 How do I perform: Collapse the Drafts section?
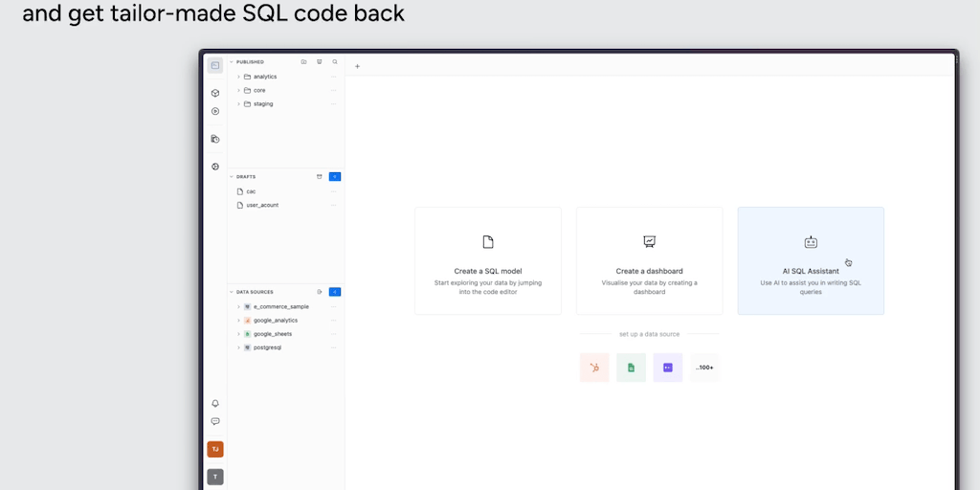pyautogui.click(x=232, y=176)
